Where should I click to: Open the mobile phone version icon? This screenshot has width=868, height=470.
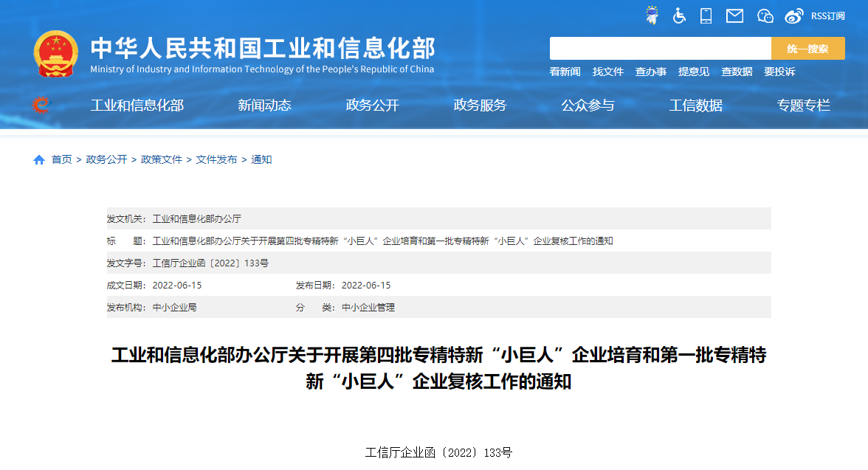click(x=706, y=15)
